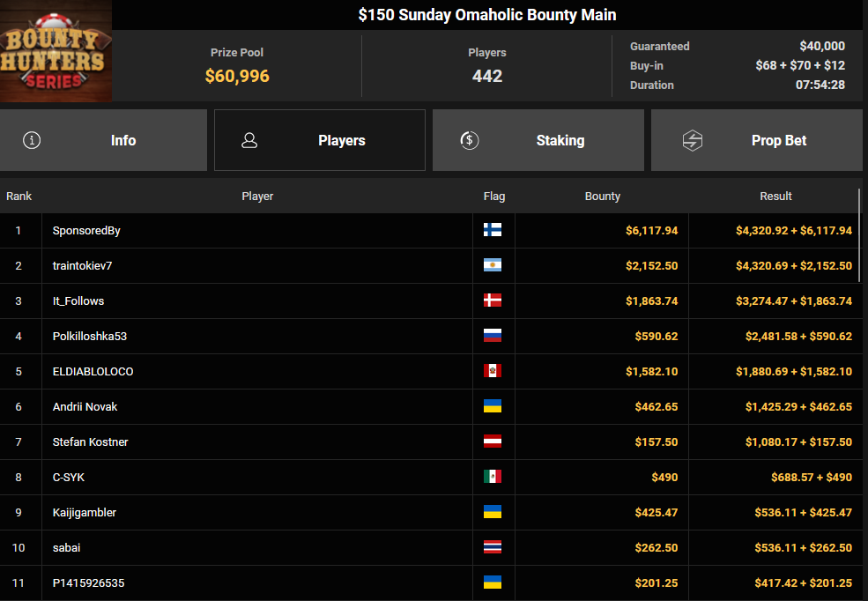Click the Result column header

(775, 196)
